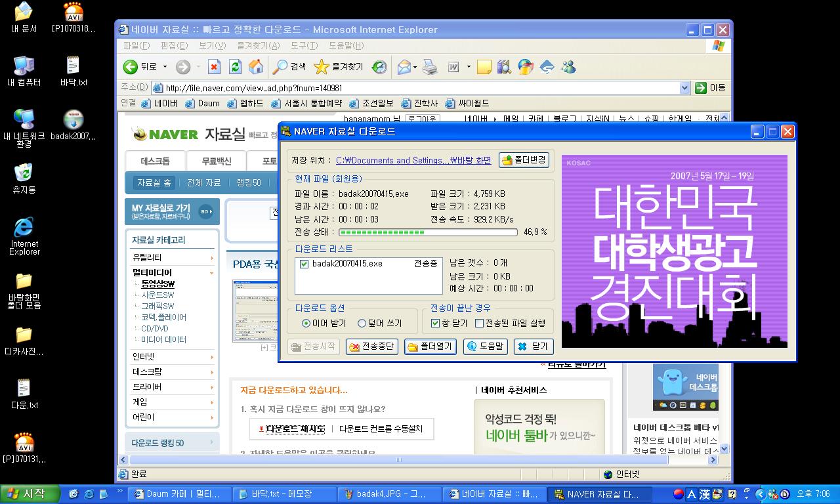Open 도움말 help in download dialog

485,346
